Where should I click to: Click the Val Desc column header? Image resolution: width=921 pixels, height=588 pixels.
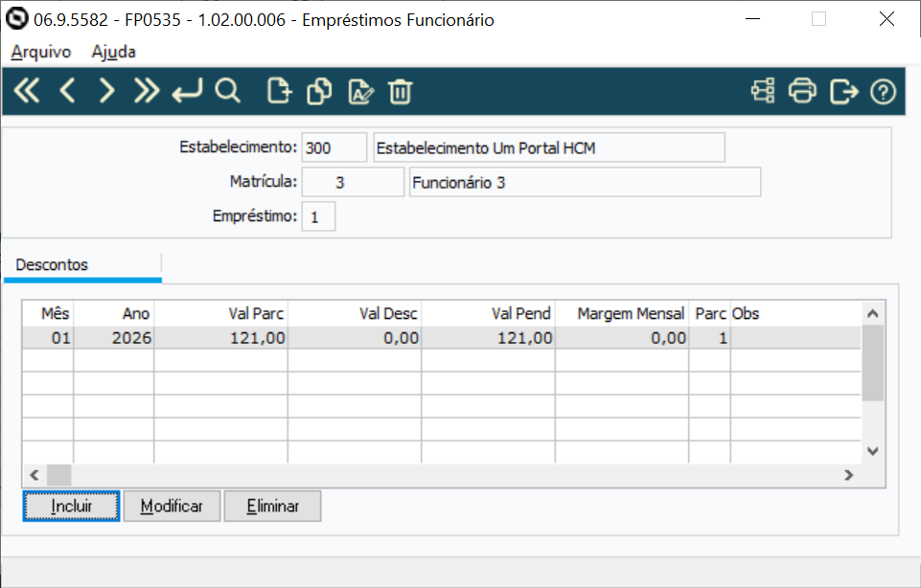(355, 313)
